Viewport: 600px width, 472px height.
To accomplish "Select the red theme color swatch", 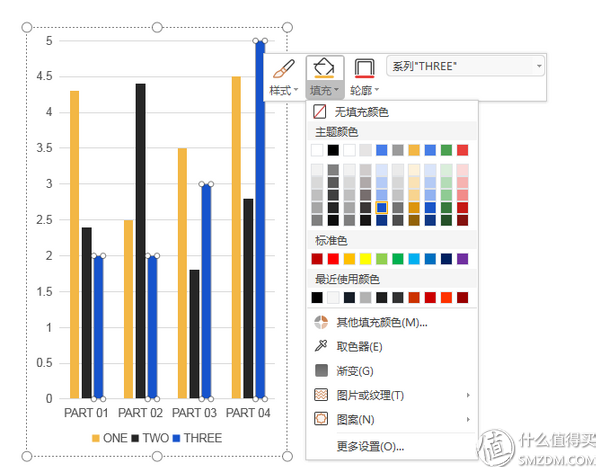I will coord(462,150).
